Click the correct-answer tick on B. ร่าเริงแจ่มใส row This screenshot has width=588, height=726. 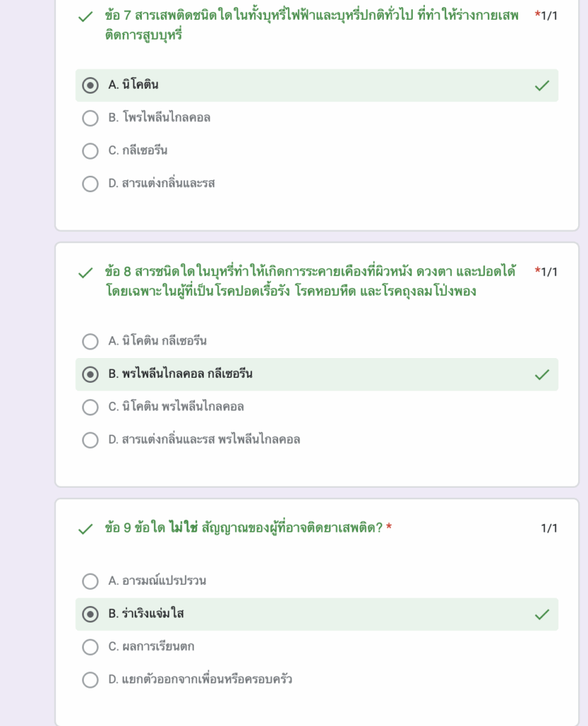point(542,614)
